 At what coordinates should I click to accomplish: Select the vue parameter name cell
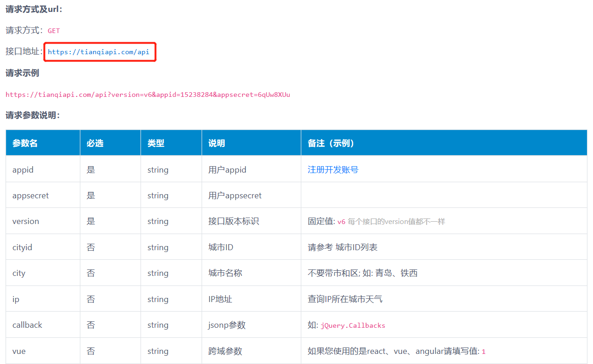[x=43, y=351]
